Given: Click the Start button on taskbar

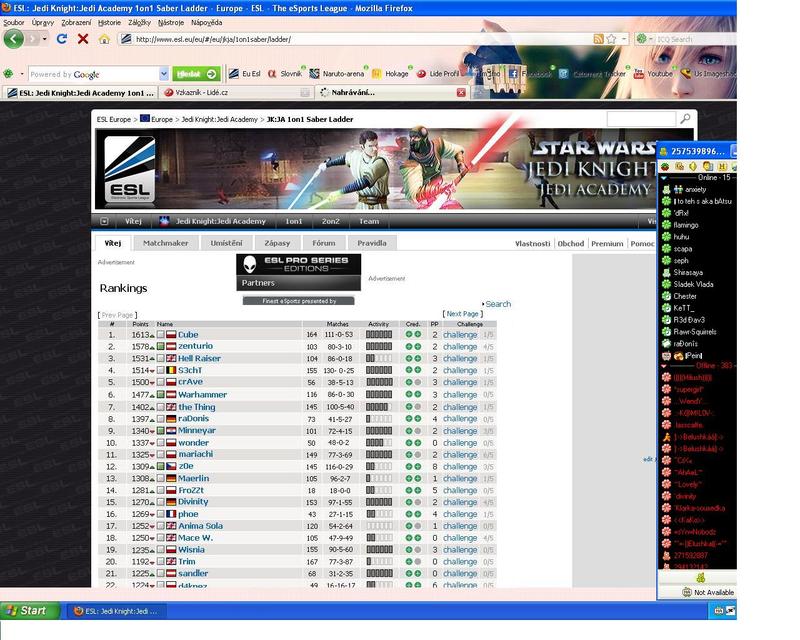Looking at the screenshot, I should (x=30, y=610).
